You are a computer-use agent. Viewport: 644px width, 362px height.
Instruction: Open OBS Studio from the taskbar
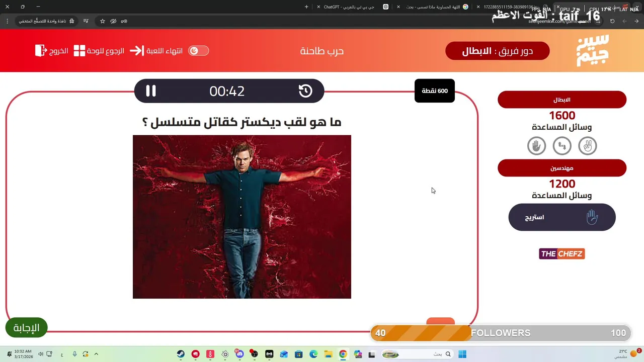point(255,354)
